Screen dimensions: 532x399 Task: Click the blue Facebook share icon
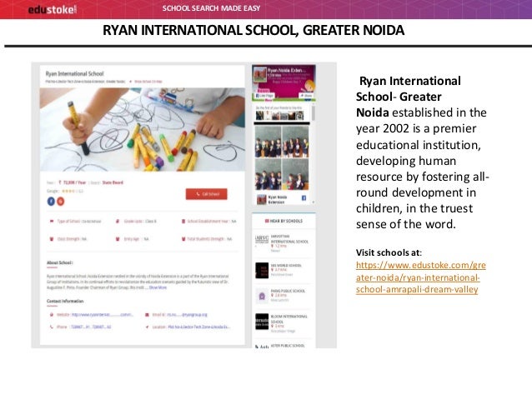tap(51, 201)
